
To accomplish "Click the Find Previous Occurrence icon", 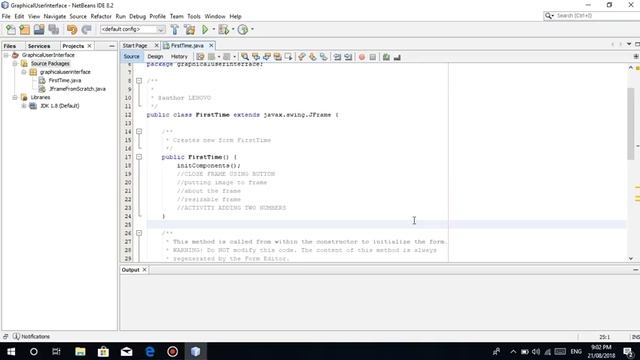I will (x=256, y=57).
